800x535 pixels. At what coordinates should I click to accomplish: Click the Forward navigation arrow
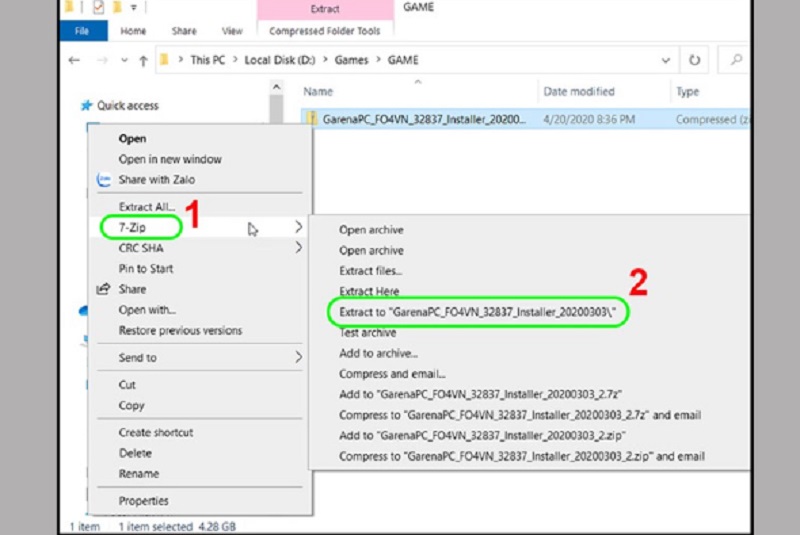pyautogui.click(x=102, y=60)
